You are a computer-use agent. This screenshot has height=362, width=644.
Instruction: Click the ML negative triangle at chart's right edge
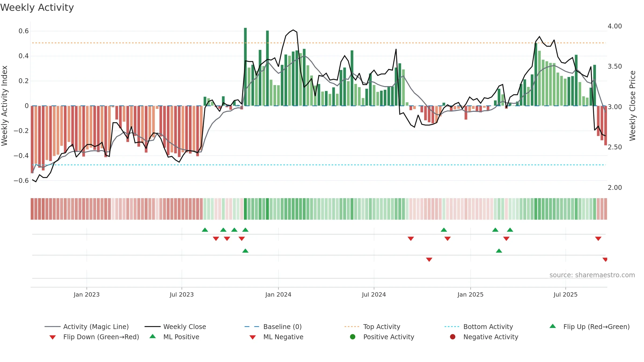pos(605,259)
